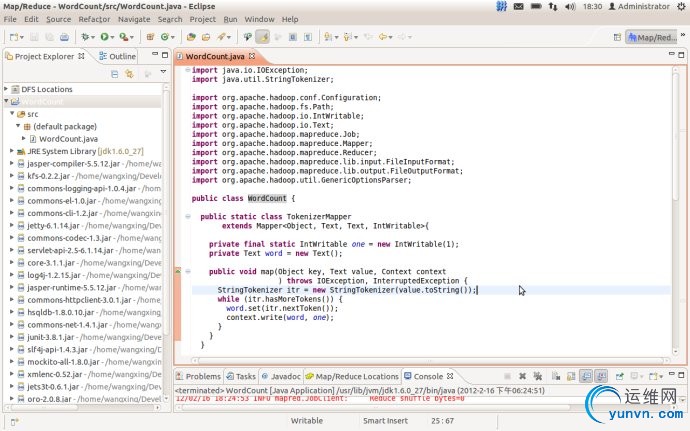
Task: Toggle Show Console on Standard Error icon
Action: (601, 376)
